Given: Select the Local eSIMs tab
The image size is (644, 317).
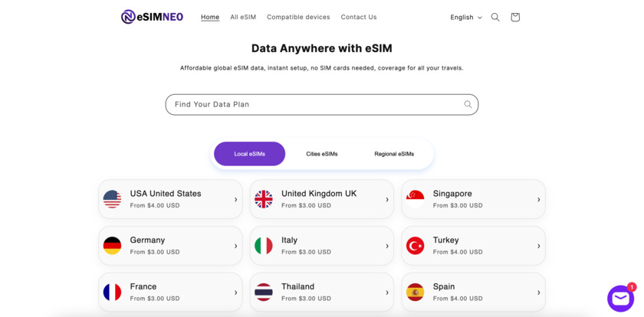Looking at the screenshot, I should tap(249, 154).
